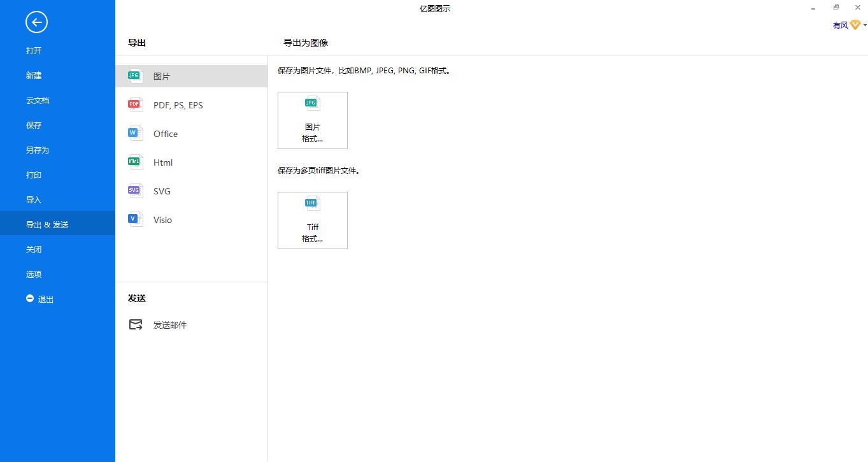Select the JPG image export icon in list
The image size is (868, 462).
pos(135,76)
